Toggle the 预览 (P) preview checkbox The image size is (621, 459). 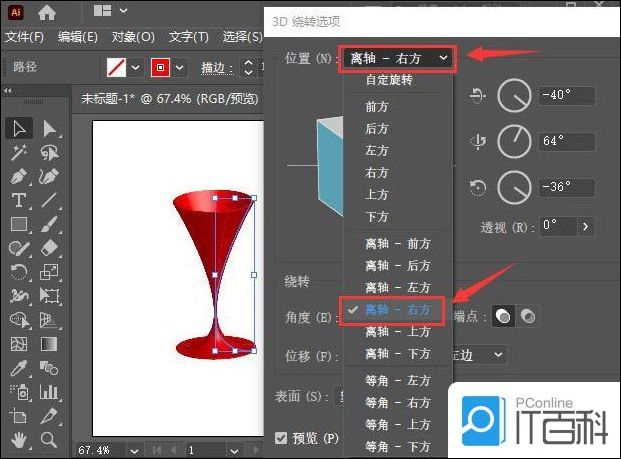[x=281, y=438]
